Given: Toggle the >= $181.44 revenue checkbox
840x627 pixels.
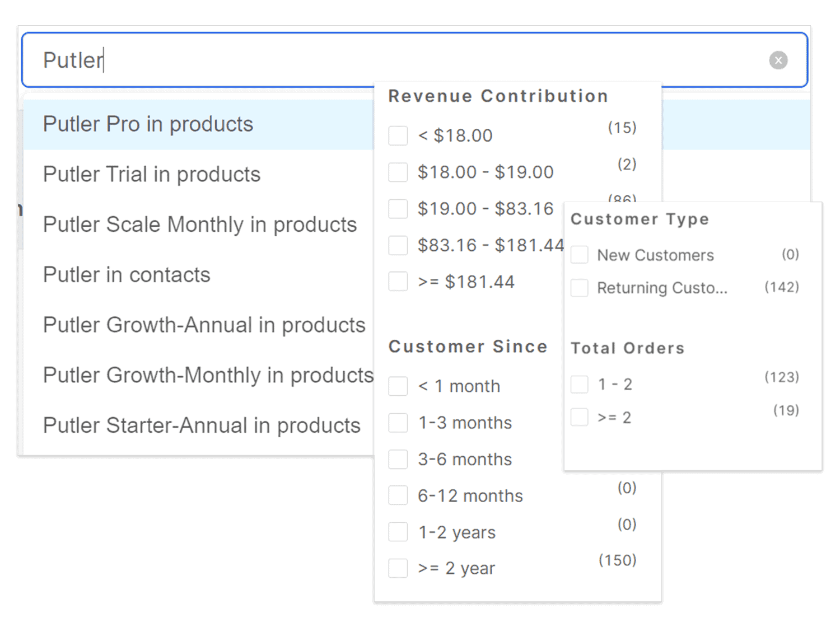Looking at the screenshot, I should [398, 282].
